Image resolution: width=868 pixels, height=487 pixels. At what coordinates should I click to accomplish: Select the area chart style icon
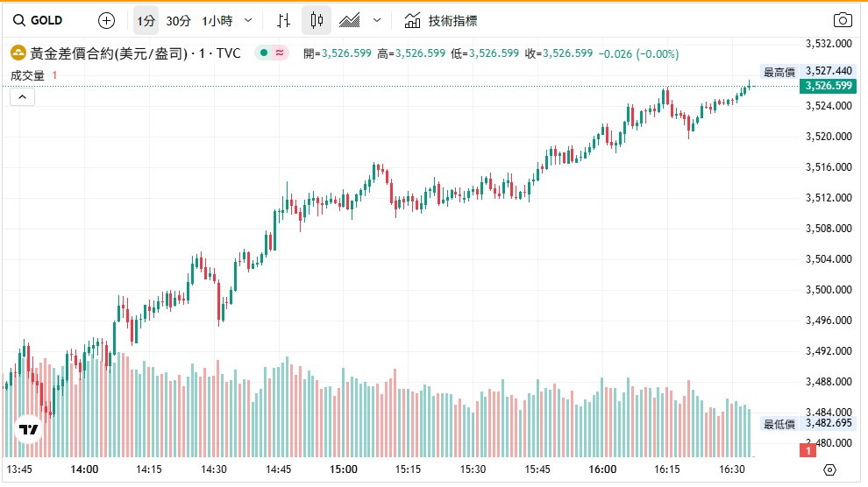(x=349, y=20)
